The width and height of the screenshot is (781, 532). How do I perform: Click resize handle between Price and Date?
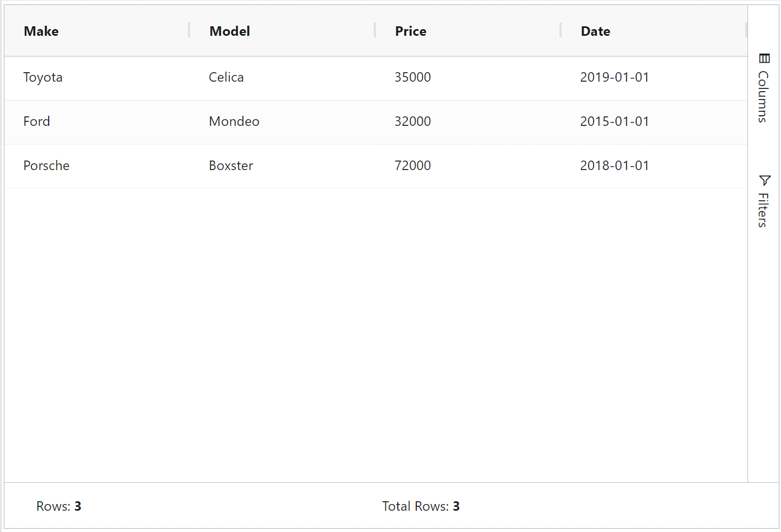click(x=561, y=31)
